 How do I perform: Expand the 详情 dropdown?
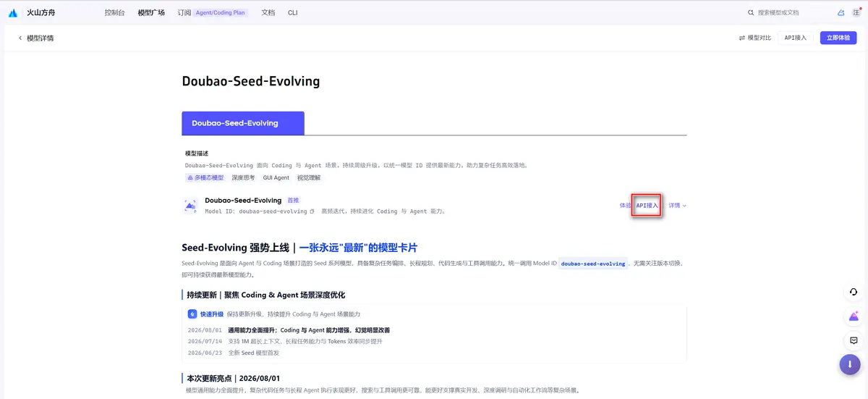(677, 206)
